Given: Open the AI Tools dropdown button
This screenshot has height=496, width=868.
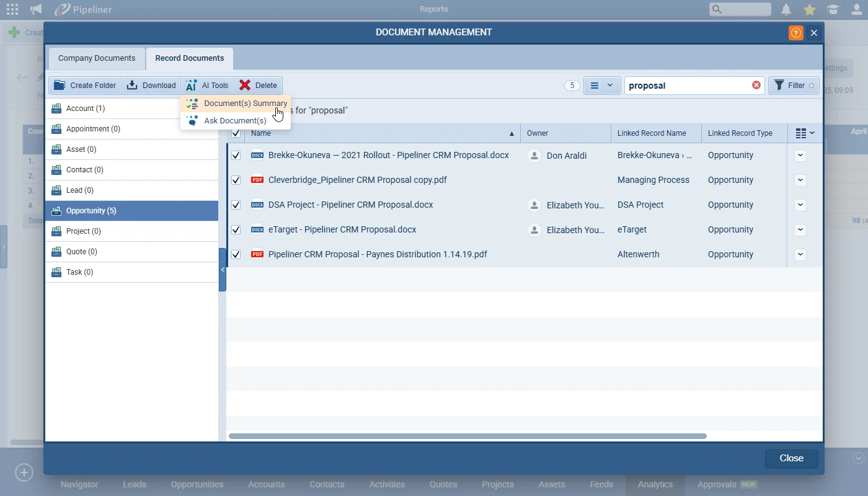Looking at the screenshot, I should click(208, 86).
